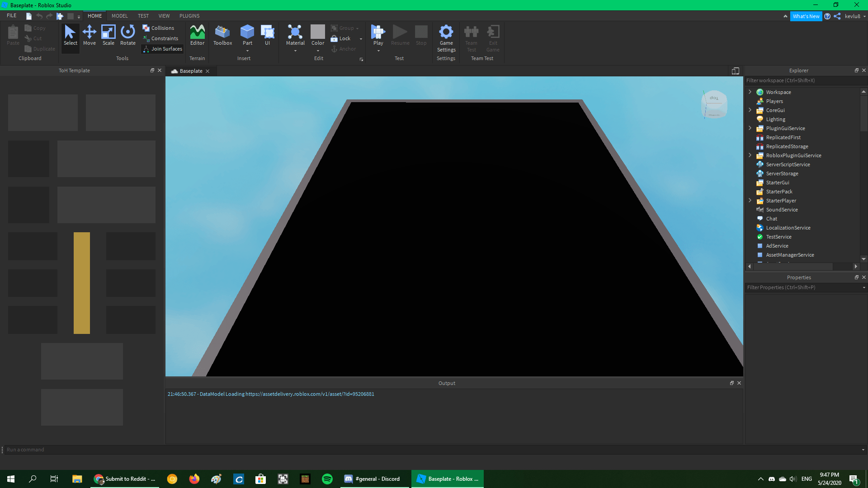This screenshot has width=868, height=488.
Task: Toggle Collisions on or off
Action: (x=159, y=28)
